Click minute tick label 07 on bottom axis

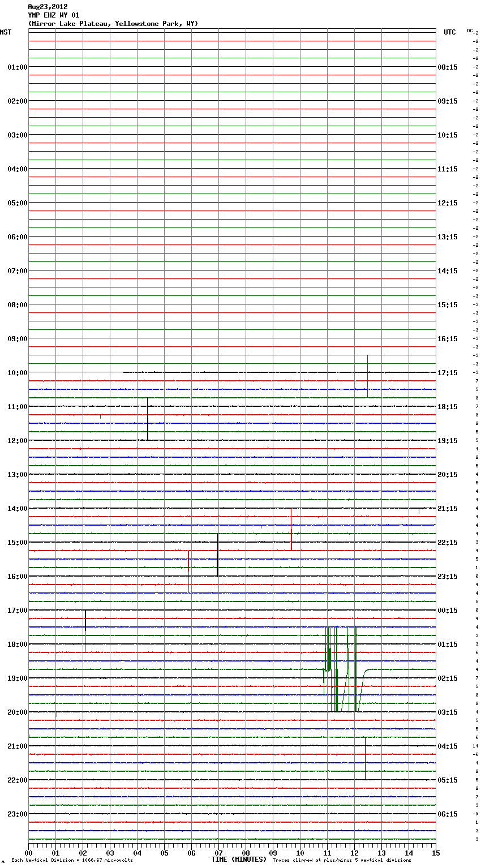[x=218, y=853]
